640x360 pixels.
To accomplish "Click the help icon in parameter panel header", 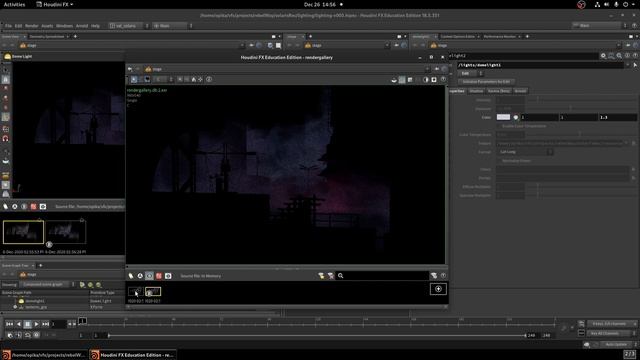I will coord(635,56).
